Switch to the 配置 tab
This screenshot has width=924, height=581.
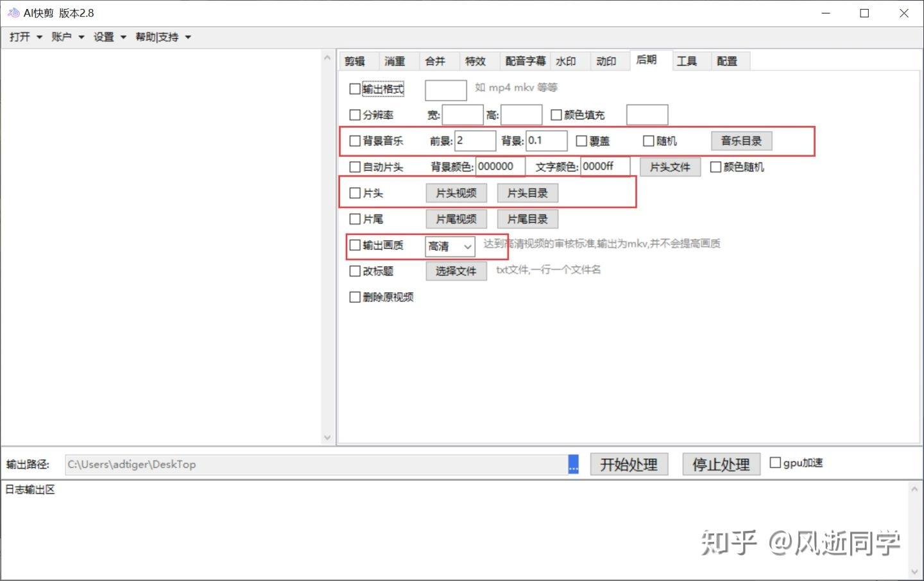(727, 61)
